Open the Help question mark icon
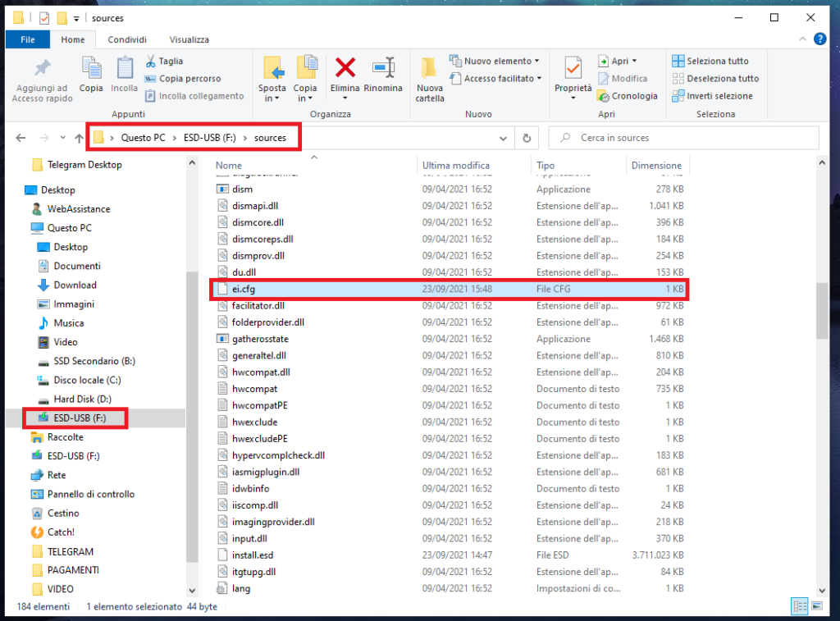840x621 pixels. pos(819,39)
